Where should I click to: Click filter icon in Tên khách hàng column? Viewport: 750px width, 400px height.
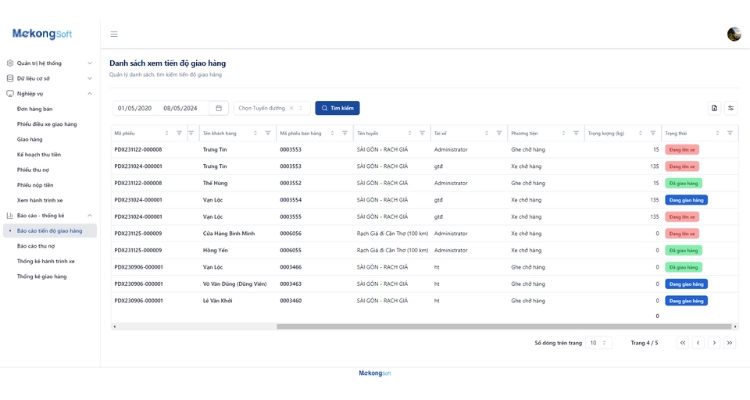[x=268, y=133]
